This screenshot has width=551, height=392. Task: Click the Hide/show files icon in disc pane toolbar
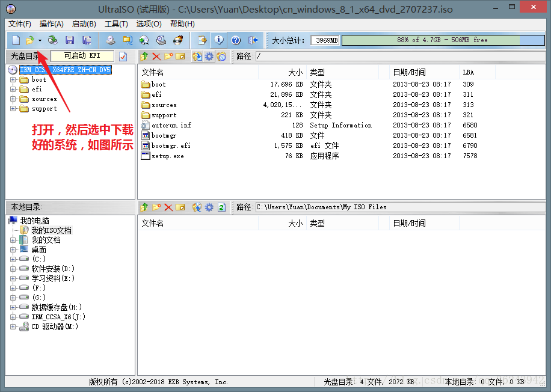(x=221, y=56)
